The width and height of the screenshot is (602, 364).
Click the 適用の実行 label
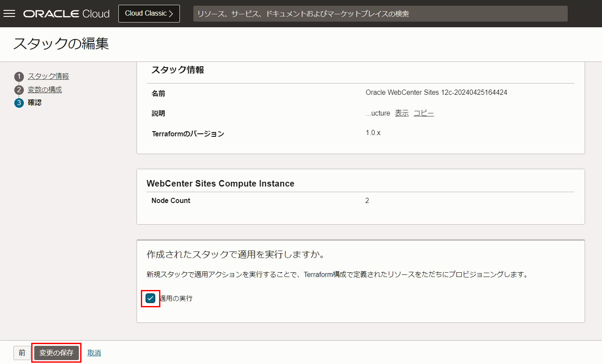coord(176,298)
